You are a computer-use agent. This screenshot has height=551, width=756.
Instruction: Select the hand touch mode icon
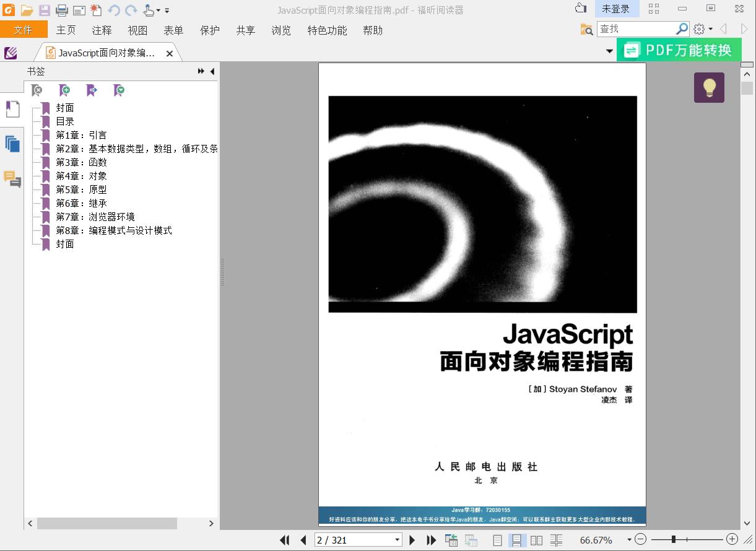[x=149, y=10]
